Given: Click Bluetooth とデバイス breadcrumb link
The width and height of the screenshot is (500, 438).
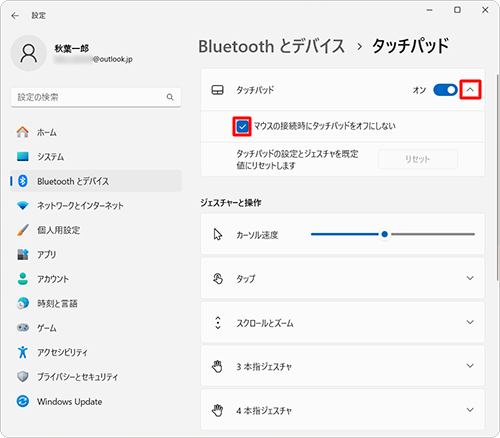Looking at the screenshot, I should click(x=271, y=46).
